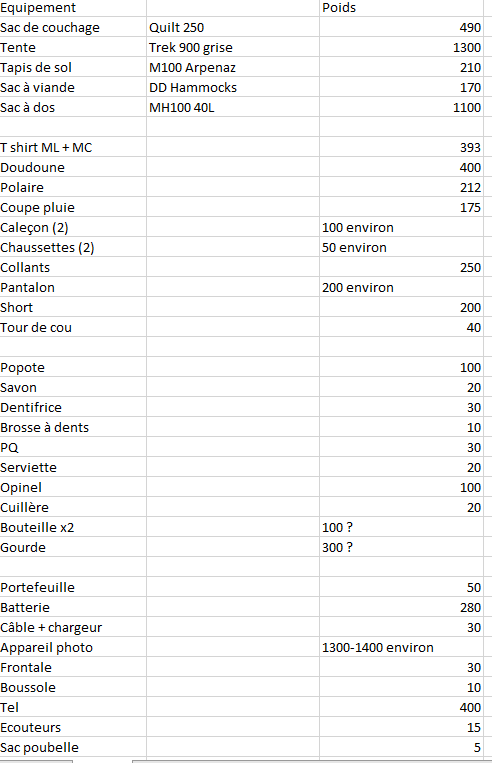Select the 'MH100 40L' cell
The image size is (492, 763).
pyautogui.click(x=233, y=107)
